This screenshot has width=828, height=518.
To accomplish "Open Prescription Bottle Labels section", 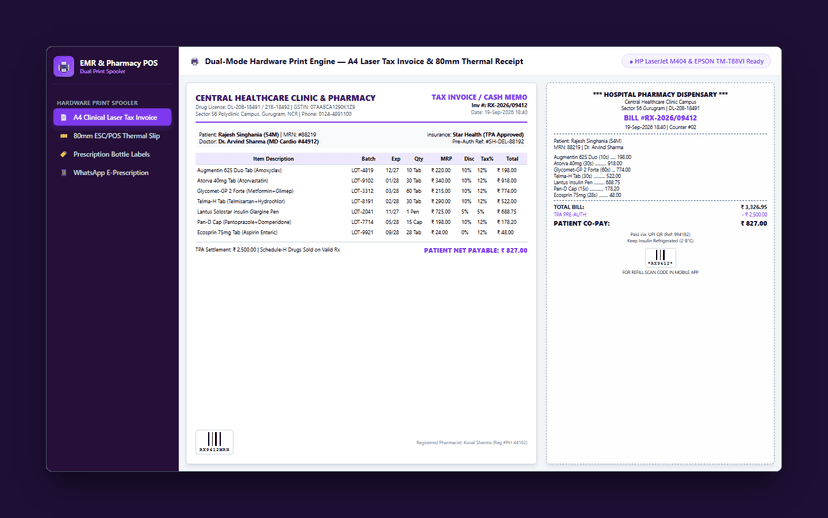I will point(112,154).
